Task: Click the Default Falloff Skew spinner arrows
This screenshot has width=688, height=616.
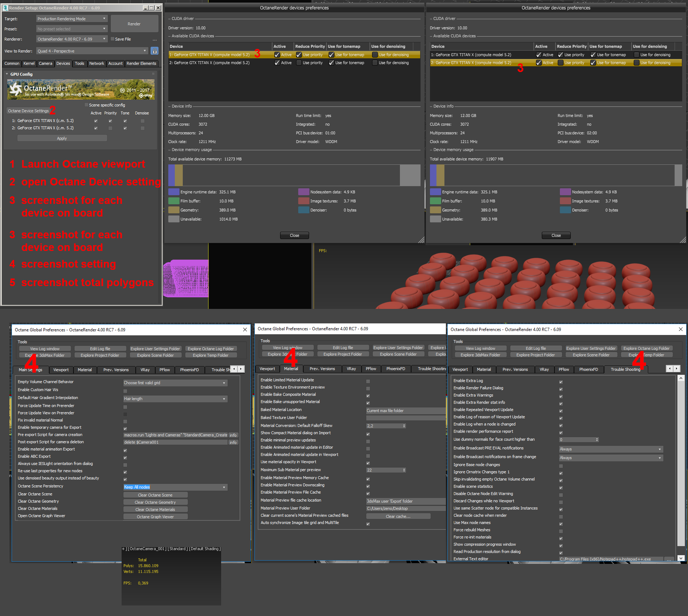Action: coord(404,426)
